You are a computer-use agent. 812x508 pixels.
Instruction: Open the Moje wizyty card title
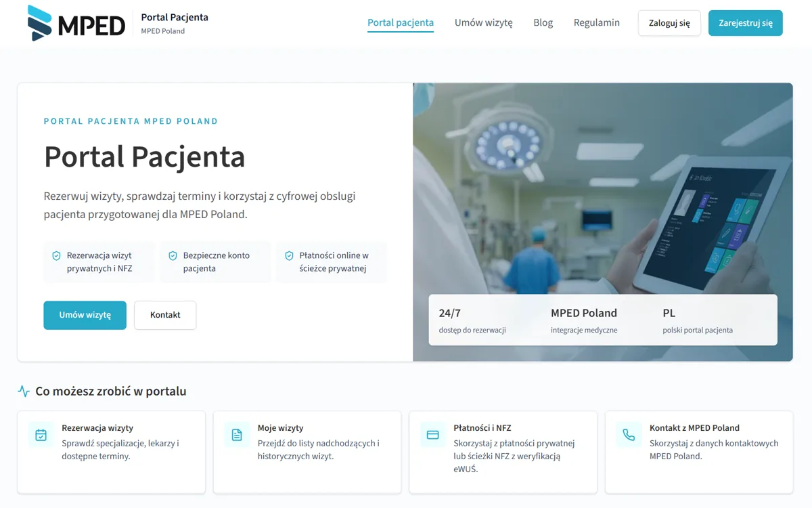tap(280, 428)
